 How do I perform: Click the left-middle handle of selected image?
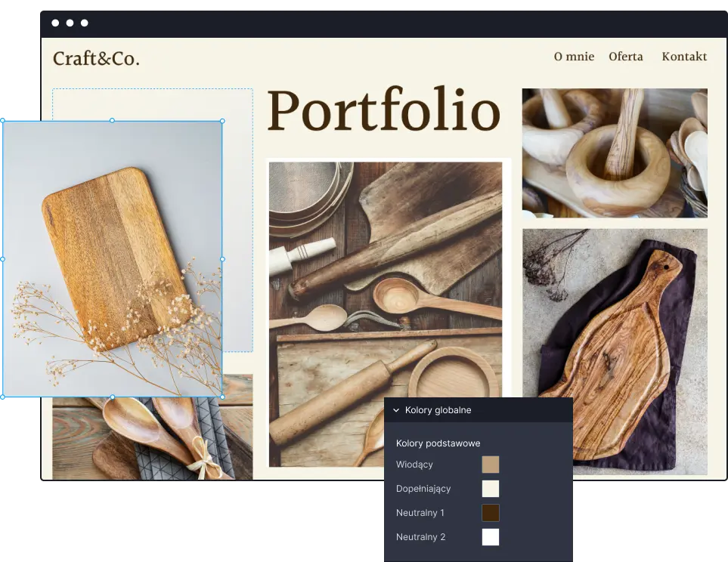tap(2, 259)
